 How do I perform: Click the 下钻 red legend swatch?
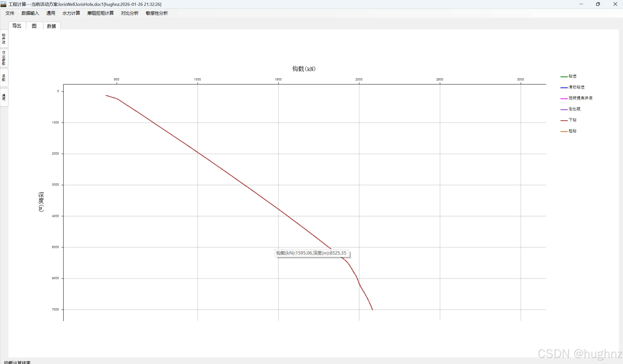pos(564,120)
